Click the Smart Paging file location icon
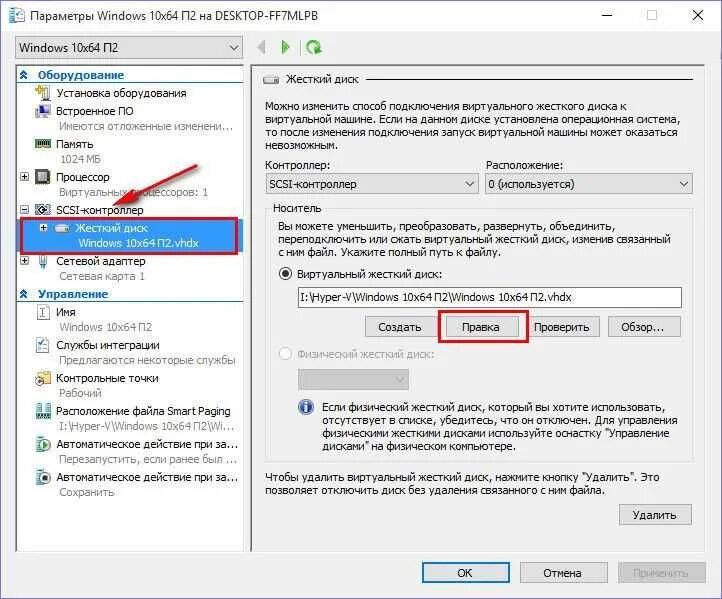This screenshot has width=722, height=599. [43, 411]
